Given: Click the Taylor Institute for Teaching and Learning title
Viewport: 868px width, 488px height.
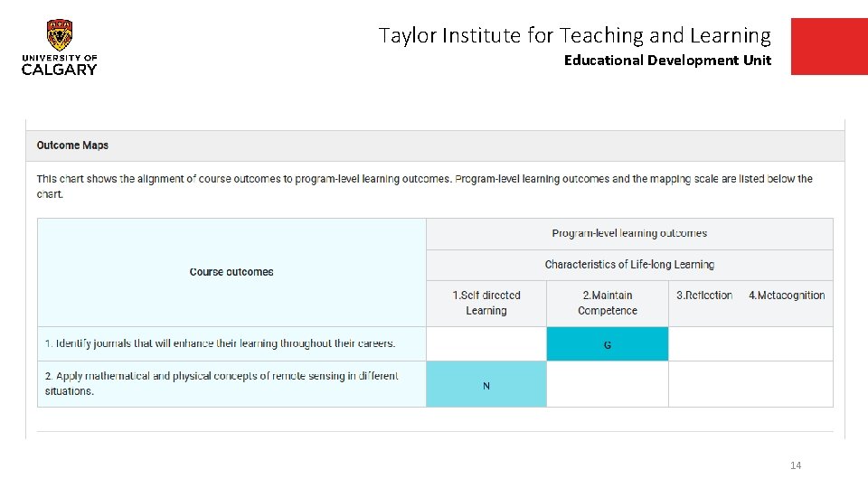Looking at the screenshot, I should [x=574, y=35].
